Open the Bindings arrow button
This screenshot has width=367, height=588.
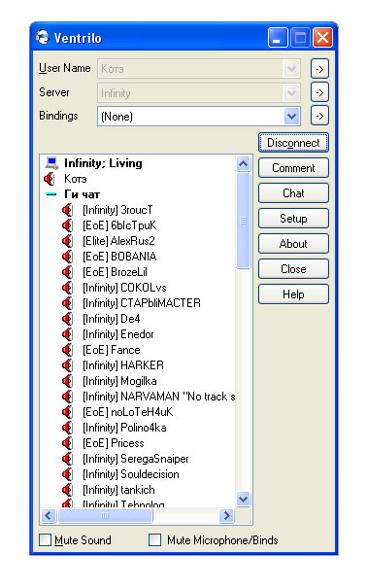point(319,116)
